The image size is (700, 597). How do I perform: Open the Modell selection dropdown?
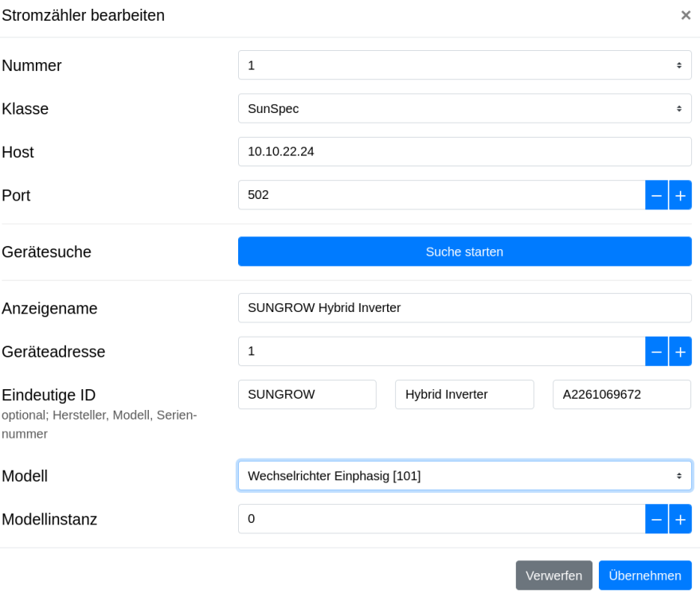(x=464, y=476)
